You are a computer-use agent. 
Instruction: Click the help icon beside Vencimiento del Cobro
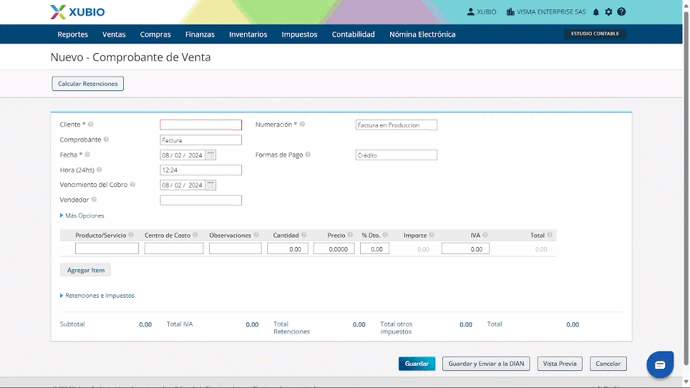point(132,185)
